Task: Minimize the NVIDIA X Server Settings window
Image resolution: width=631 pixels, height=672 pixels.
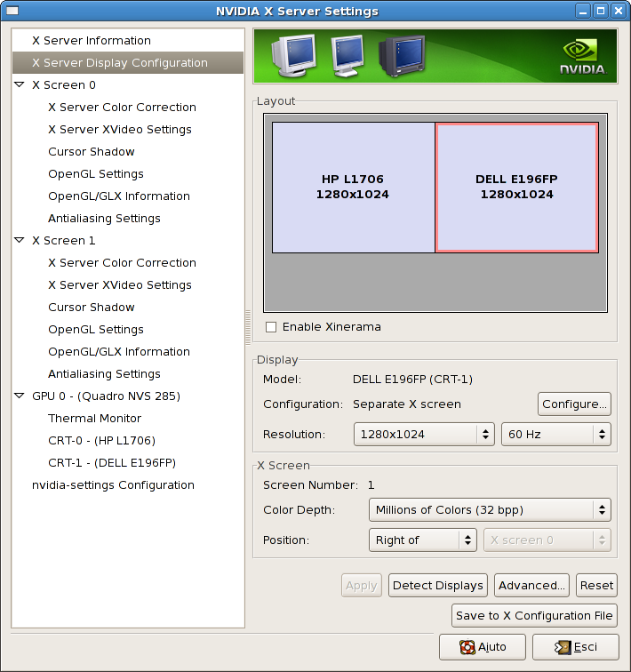Action: 583,11
